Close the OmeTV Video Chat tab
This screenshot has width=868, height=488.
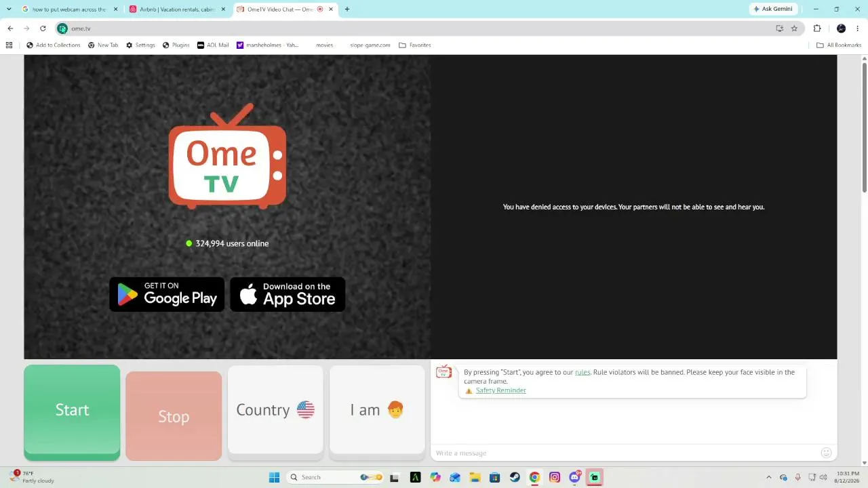click(x=330, y=9)
